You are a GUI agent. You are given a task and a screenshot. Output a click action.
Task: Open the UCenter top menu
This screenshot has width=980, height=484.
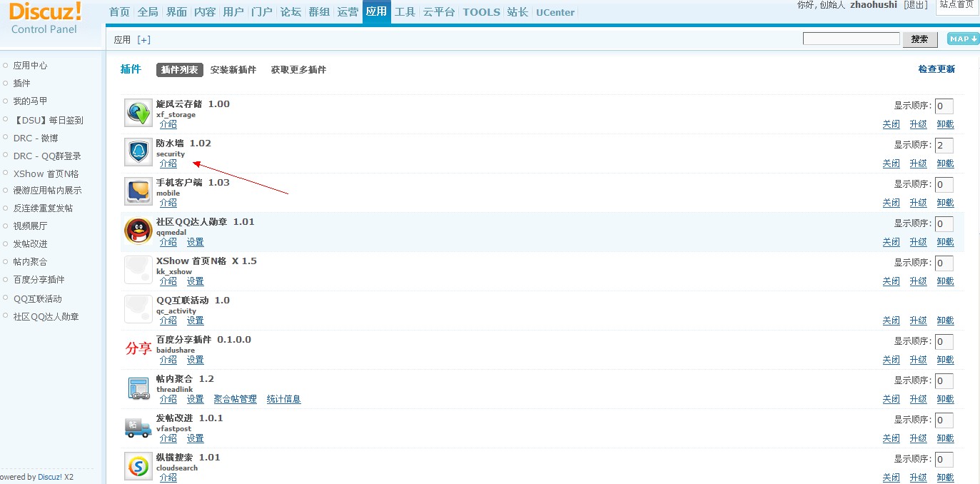(555, 12)
